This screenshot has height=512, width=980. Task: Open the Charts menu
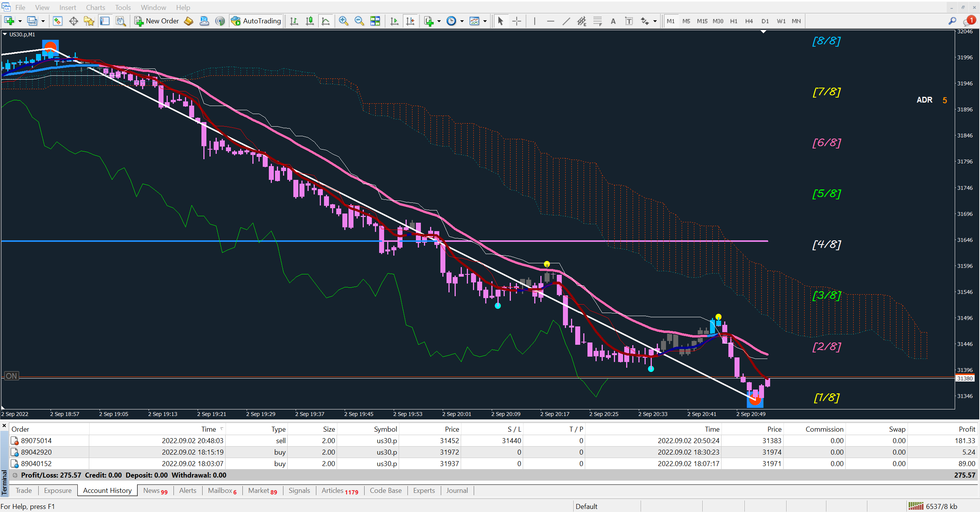tap(95, 7)
